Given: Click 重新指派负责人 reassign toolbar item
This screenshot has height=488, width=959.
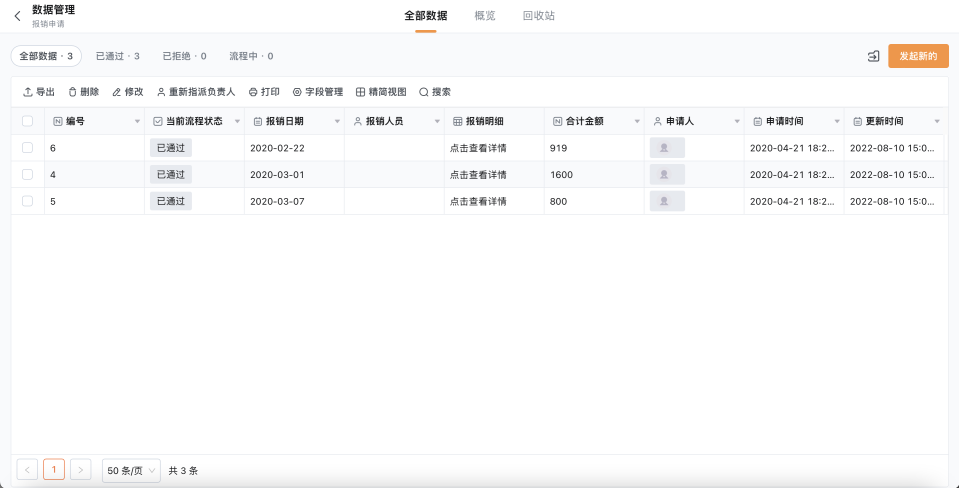Looking at the screenshot, I should 196,92.
